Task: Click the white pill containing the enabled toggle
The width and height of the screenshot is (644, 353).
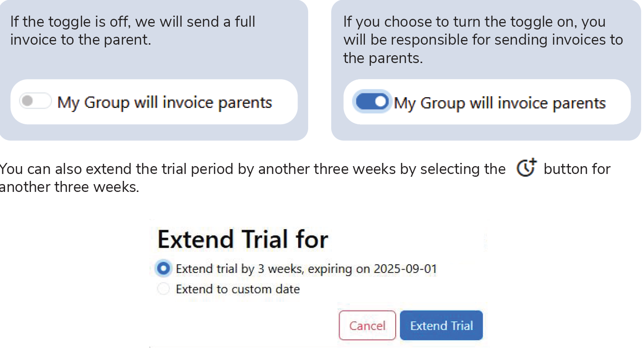Action: (x=487, y=102)
